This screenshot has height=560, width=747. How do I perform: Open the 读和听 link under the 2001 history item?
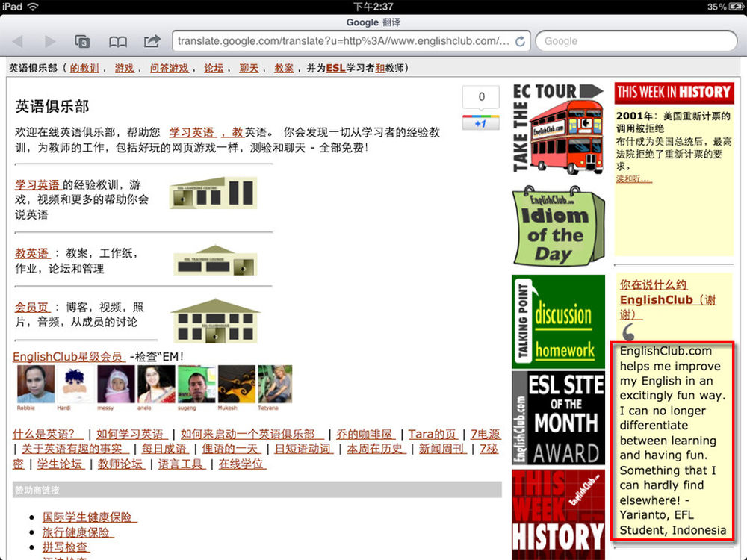click(633, 178)
